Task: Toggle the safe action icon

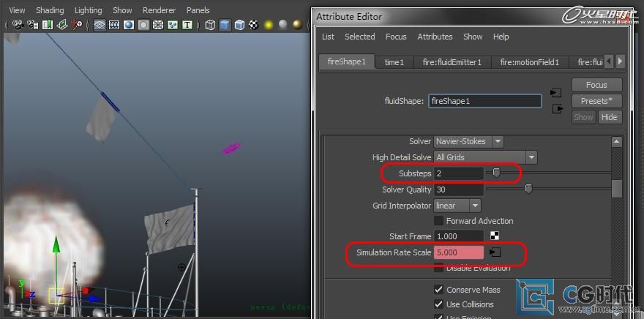Action: point(173,25)
